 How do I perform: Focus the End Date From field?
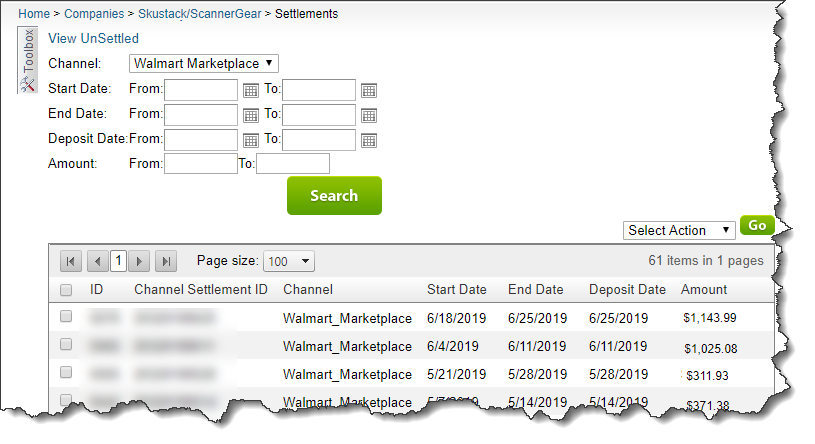pyautogui.click(x=201, y=115)
